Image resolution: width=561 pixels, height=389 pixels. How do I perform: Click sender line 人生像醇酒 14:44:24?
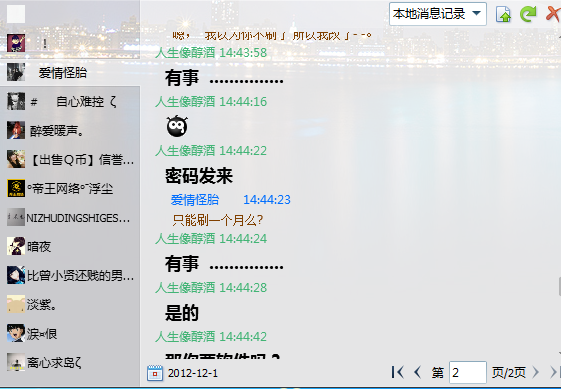click(211, 239)
